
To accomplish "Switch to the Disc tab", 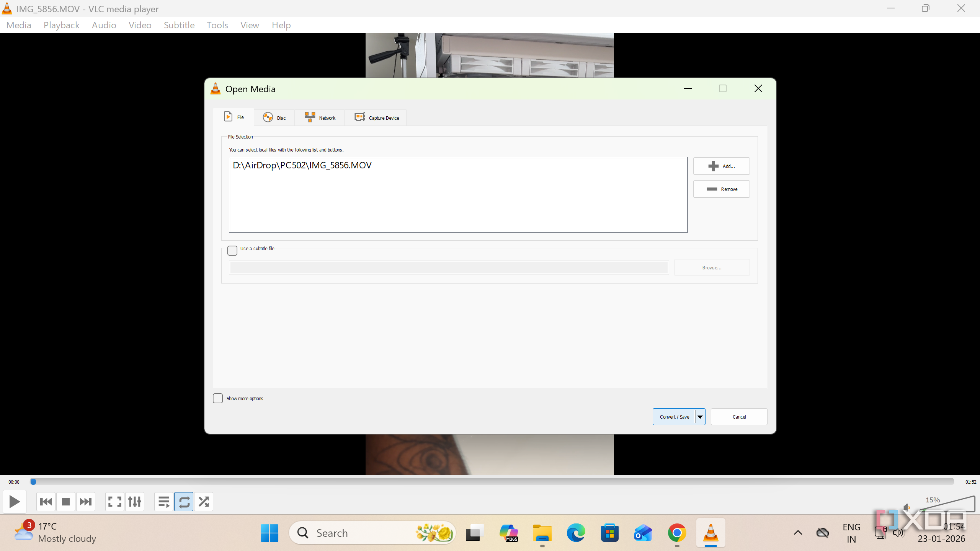I will pyautogui.click(x=274, y=117).
